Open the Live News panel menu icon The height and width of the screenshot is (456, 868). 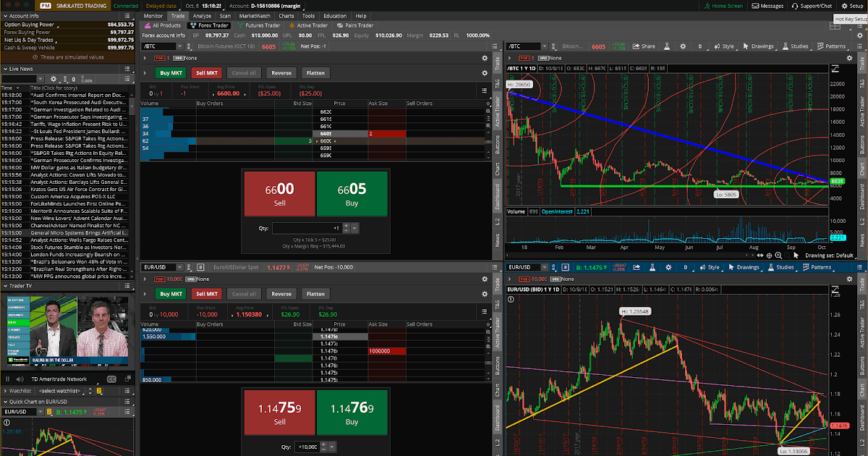point(129,69)
